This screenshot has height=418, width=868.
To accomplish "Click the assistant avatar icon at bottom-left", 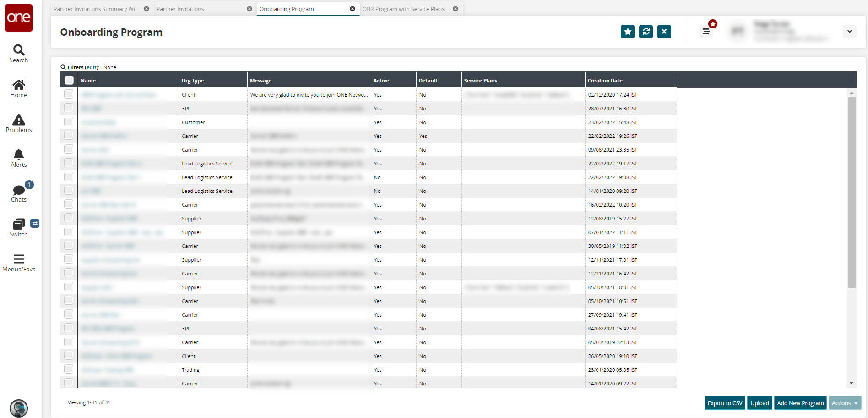I will click(19, 408).
